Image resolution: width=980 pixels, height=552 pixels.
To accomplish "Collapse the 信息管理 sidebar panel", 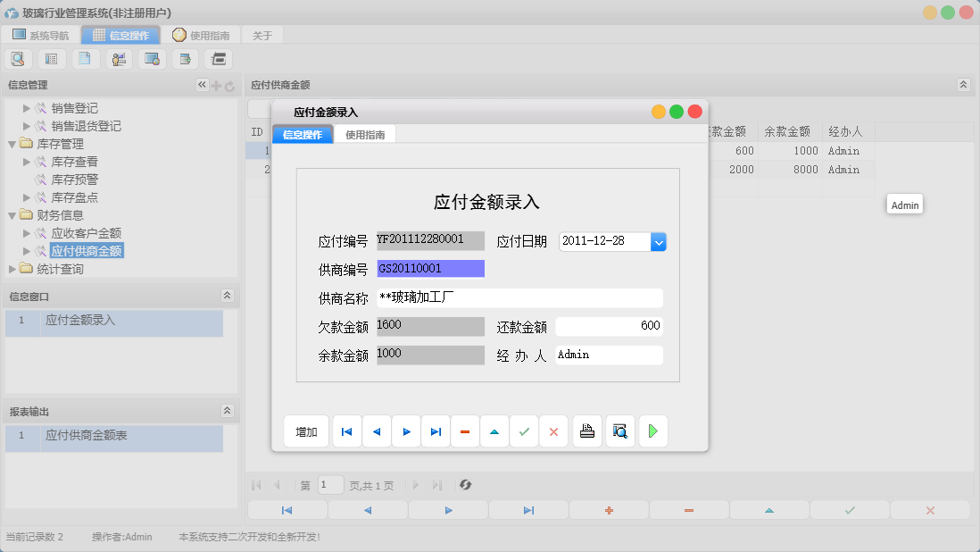I will point(202,86).
